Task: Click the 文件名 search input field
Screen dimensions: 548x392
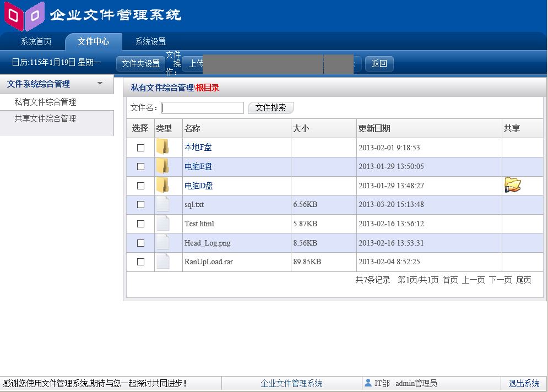Action: tap(203, 108)
